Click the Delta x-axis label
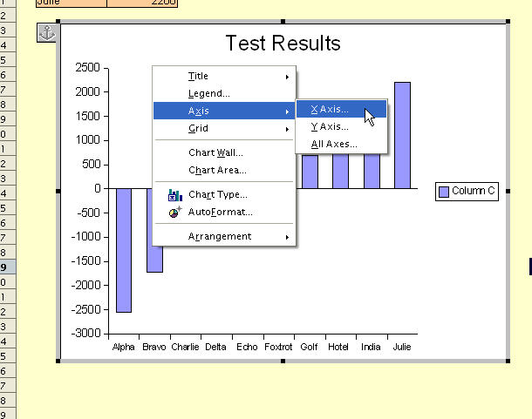 [x=215, y=347]
